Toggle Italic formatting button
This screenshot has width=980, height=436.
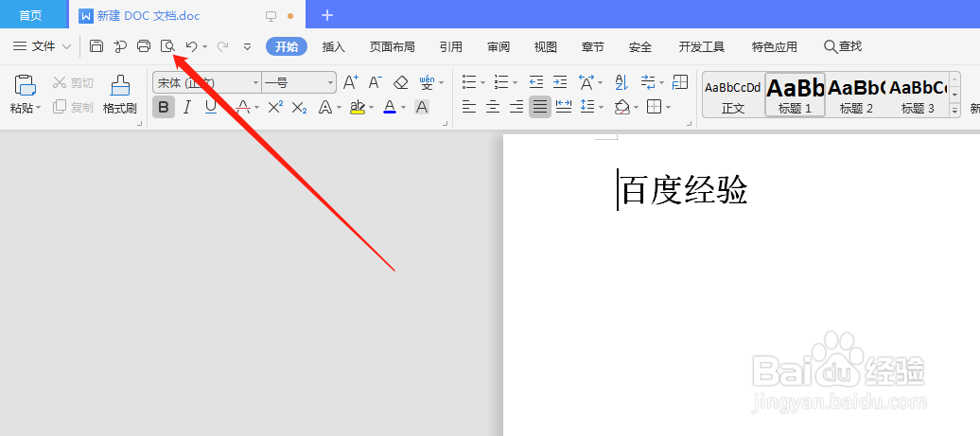(x=186, y=108)
